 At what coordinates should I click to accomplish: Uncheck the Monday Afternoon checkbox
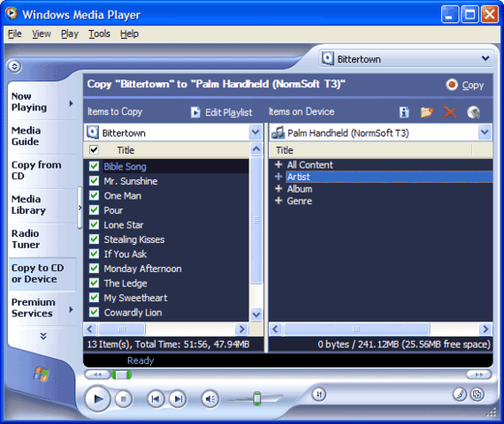[x=94, y=269]
